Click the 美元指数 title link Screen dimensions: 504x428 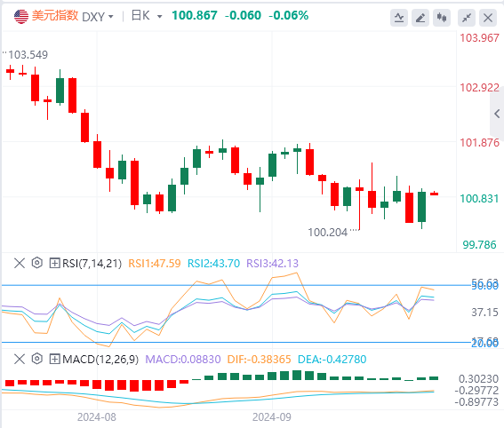pyautogui.click(x=55, y=15)
